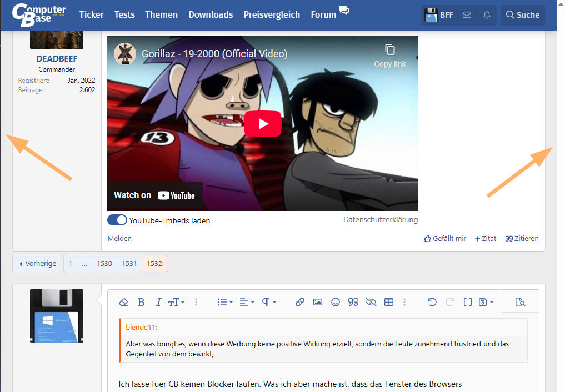Open the text alignment dropdown
The image size is (565, 392).
[x=247, y=303]
